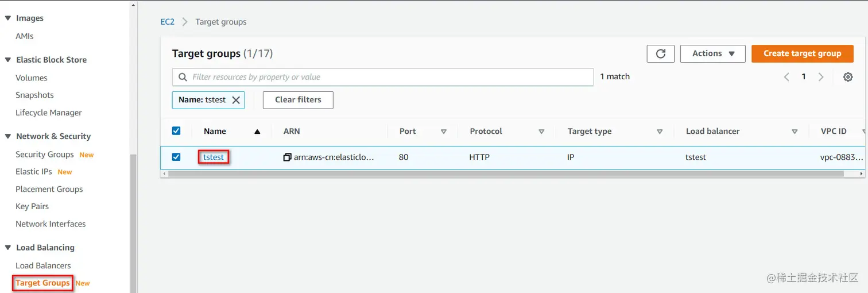Click the Port value 80

click(x=404, y=157)
